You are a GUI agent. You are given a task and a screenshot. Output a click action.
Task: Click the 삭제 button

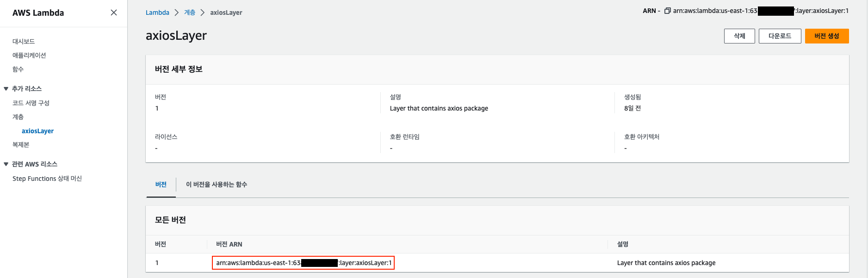(739, 36)
